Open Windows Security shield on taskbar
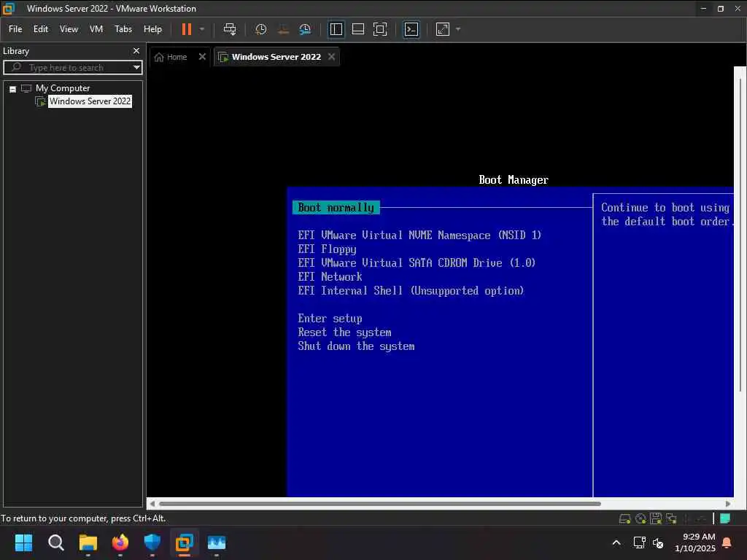The height and width of the screenshot is (560, 747). click(x=152, y=542)
